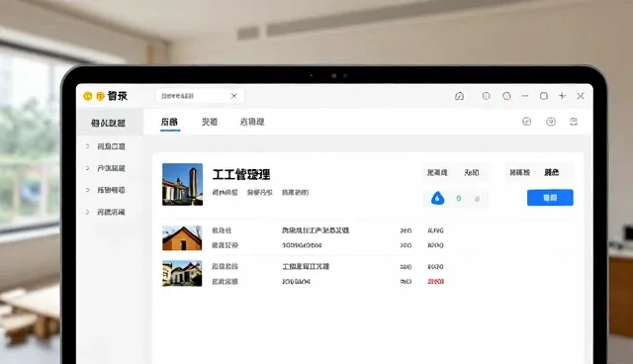
Task: Select the open tab in the title bar
Action: coord(200,96)
